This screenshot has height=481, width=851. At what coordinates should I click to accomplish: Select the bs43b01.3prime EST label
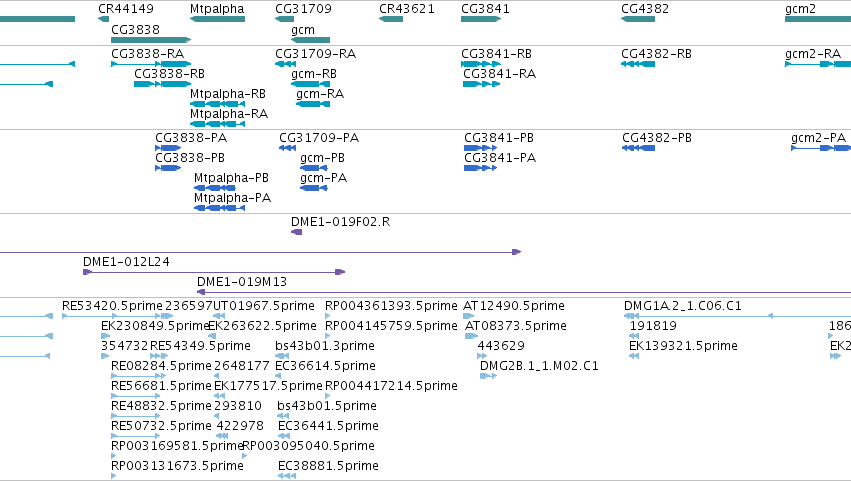click(x=325, y=346)
